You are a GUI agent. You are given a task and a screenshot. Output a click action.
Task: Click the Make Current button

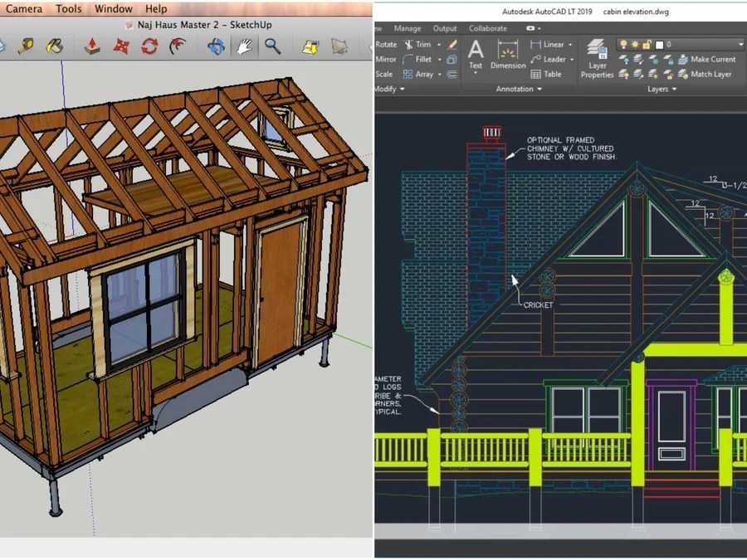click(712, 59)
